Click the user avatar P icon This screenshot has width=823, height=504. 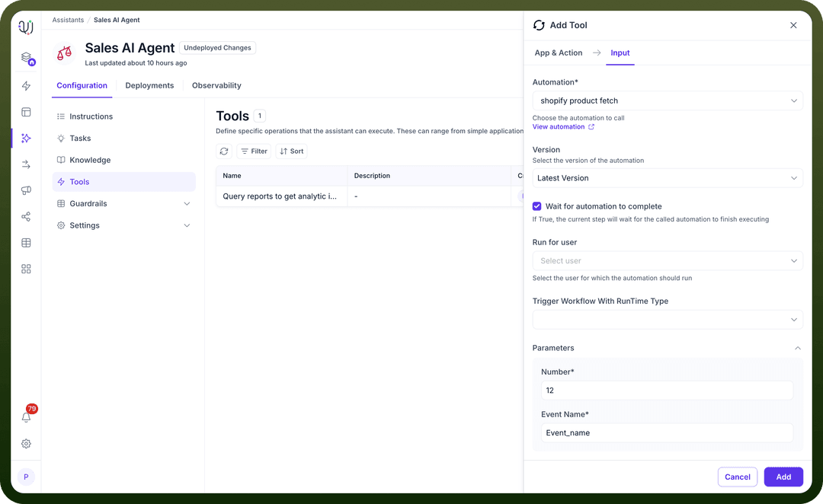point(26,477)
